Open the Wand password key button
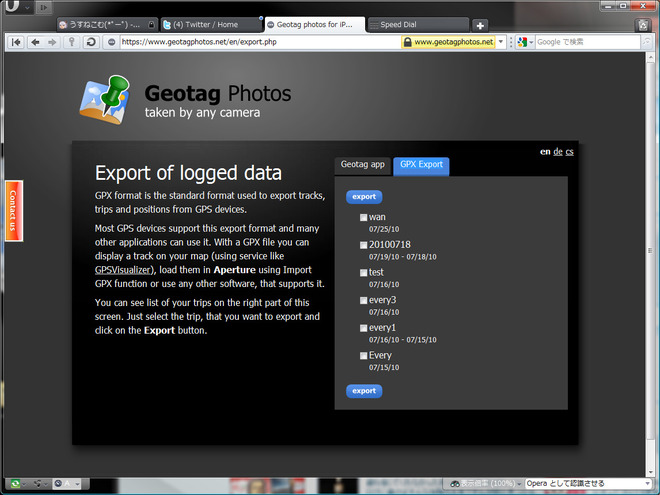Image resolution: width=660 pixels, height=495 pixels. point(72,42)
